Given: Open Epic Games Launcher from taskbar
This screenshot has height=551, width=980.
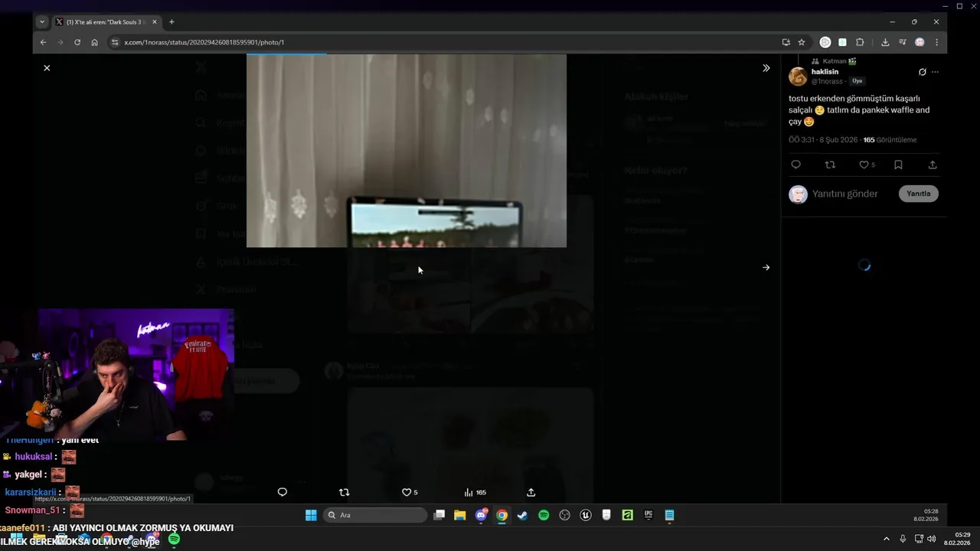Looking at the screenshot, I should 648,515.
